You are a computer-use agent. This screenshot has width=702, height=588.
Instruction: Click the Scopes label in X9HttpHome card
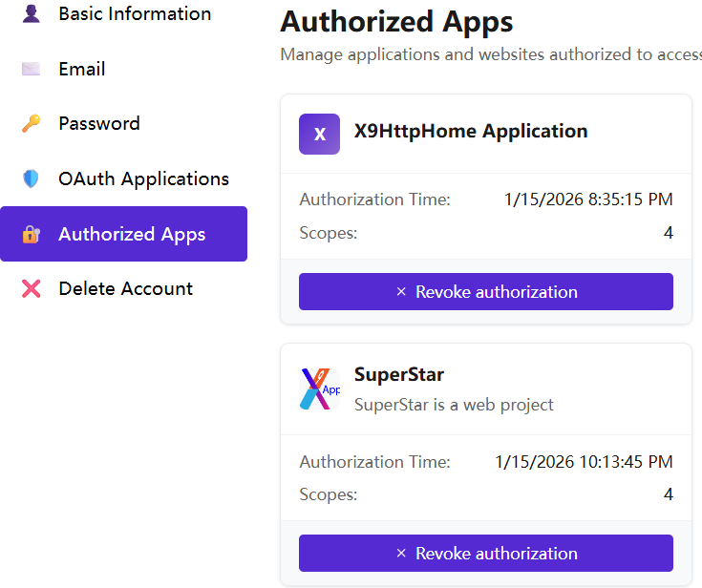[x=329, y=233]
